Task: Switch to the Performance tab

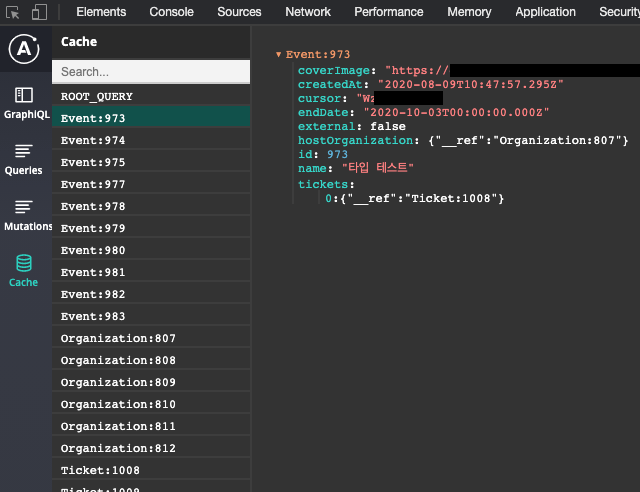Action: point(389,12)
